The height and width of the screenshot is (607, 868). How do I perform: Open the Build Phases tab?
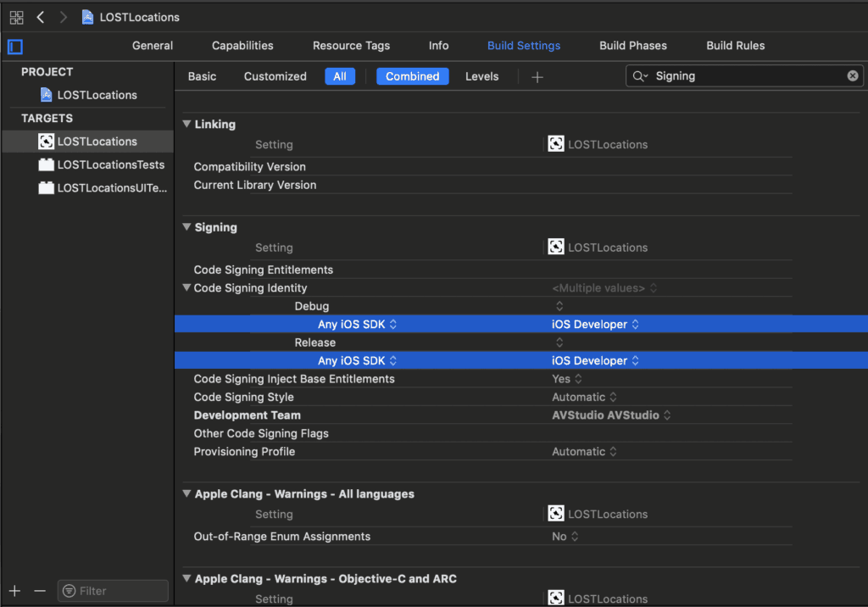[x=632, y=46]
